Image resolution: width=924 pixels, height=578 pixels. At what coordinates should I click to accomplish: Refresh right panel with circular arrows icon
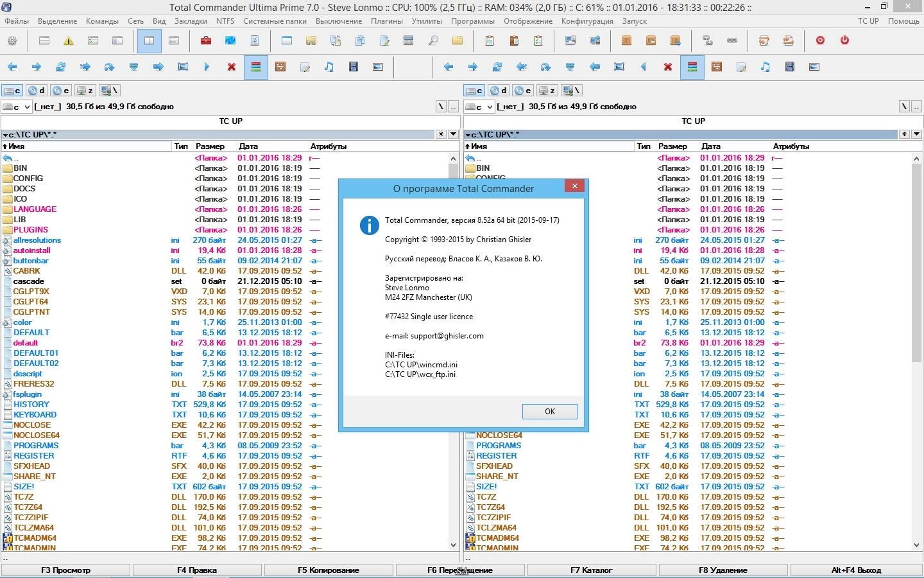point(497,67)
